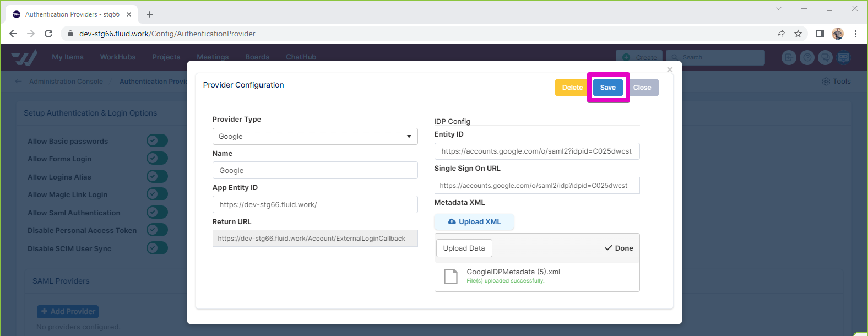Toggle Allow Basic passwords switch
The height and width of the screenshot is (336, 868).
coord(157,141)
